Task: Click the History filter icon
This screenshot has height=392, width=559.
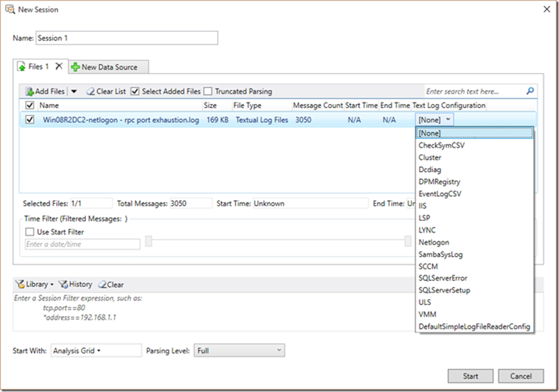Action: click(x=64, y=284)
